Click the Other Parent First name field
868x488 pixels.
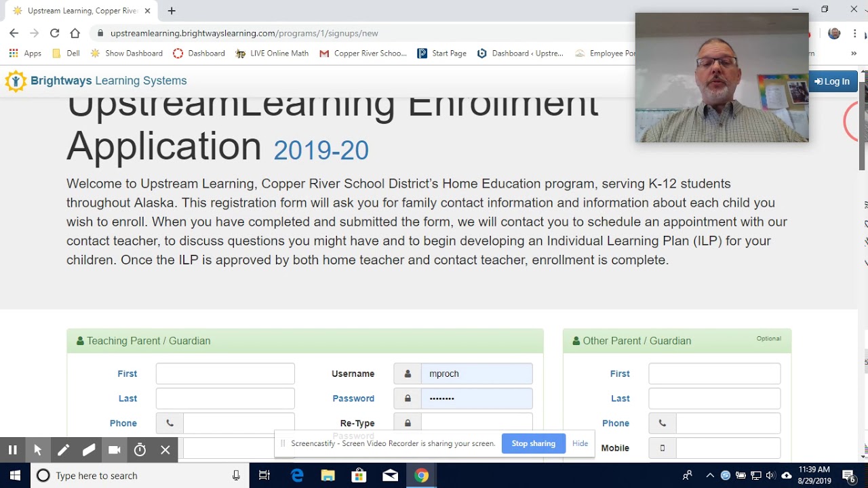point(715,373)
